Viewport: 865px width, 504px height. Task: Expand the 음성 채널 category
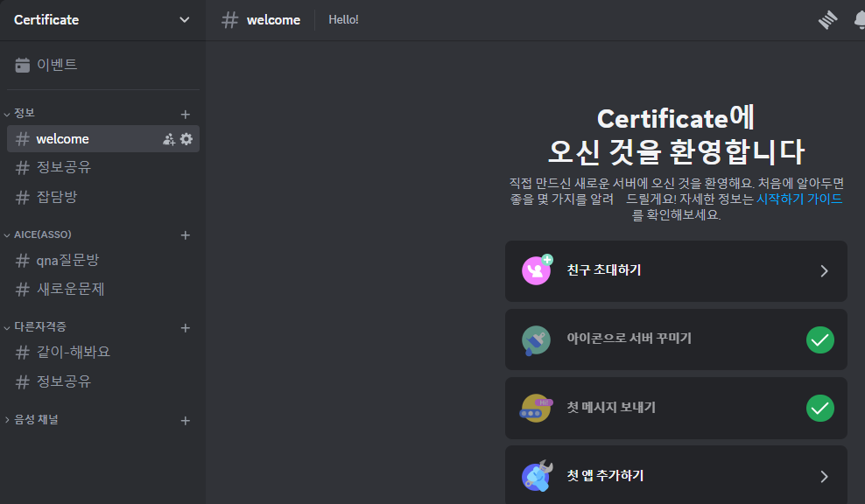(32, 420)
